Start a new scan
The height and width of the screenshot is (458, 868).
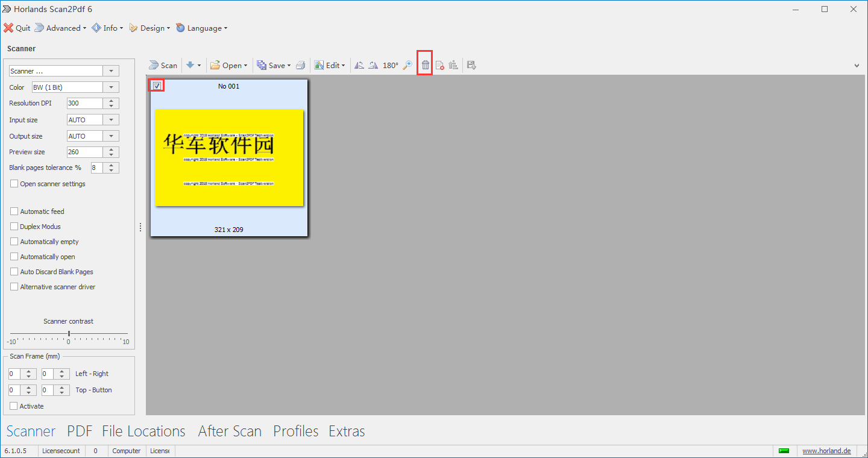163,64
